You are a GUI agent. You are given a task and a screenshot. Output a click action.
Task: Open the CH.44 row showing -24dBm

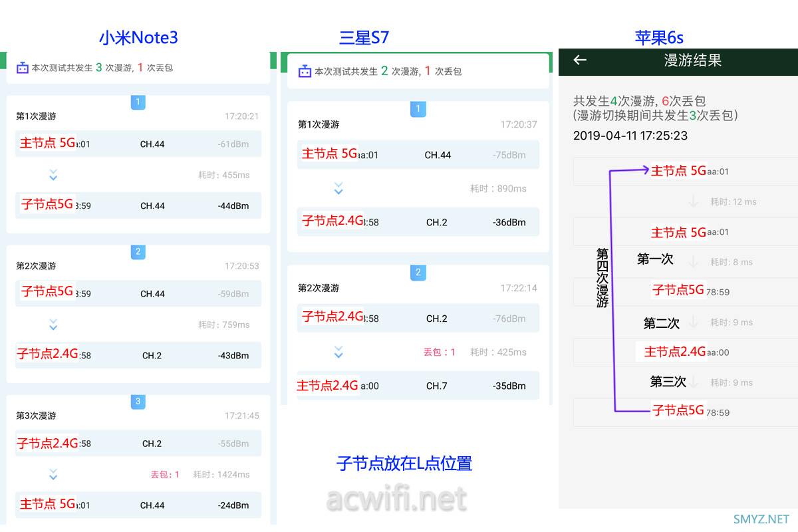[x=138, y=505]
